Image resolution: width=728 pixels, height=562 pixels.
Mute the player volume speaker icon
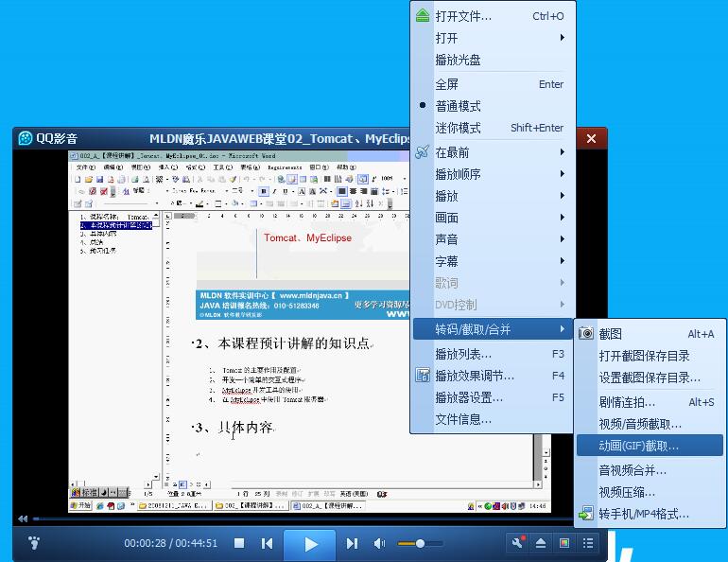point(379,543)
